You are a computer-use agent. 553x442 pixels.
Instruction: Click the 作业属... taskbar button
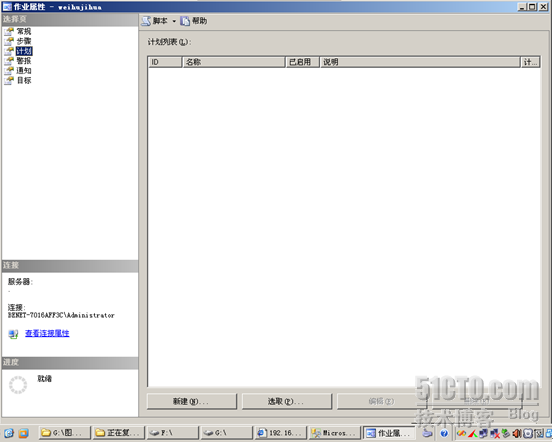(x=389, y=433)
